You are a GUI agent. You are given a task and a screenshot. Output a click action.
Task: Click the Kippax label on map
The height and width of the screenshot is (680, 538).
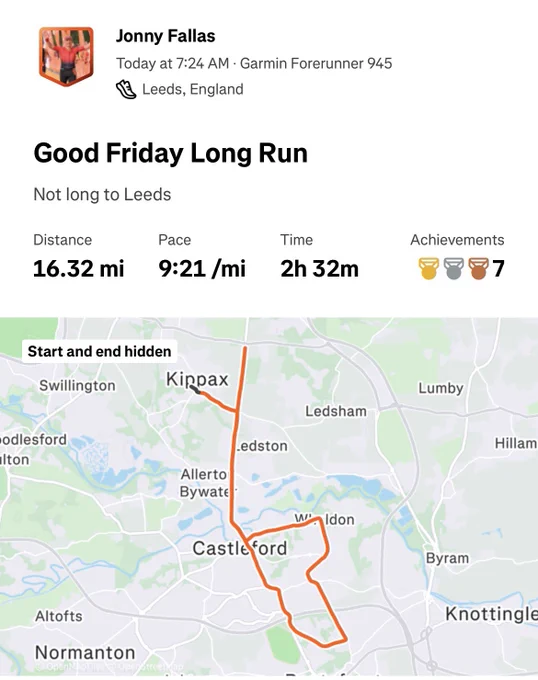(197, 379)
